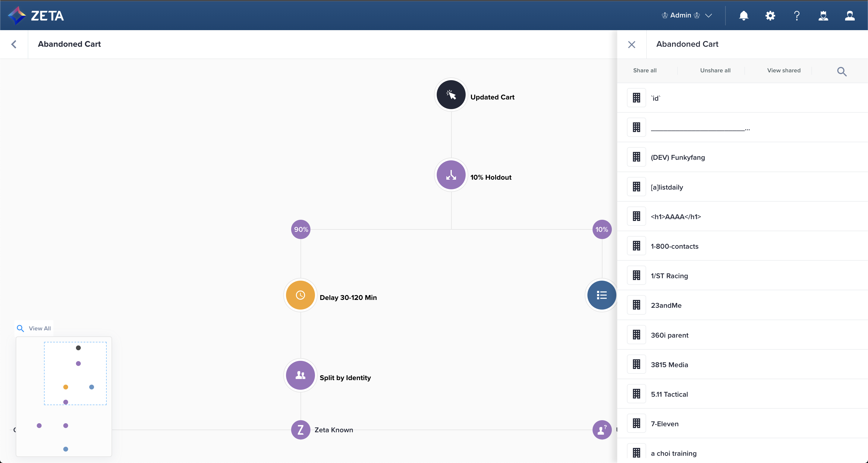Toggle sharing for 23andMe account

coord(636,305)
